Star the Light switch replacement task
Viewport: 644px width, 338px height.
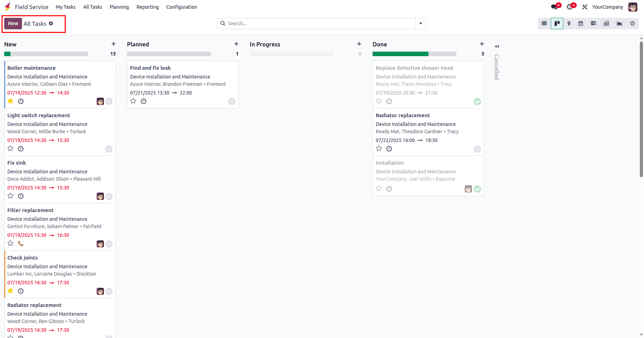[x=10, y=149]
